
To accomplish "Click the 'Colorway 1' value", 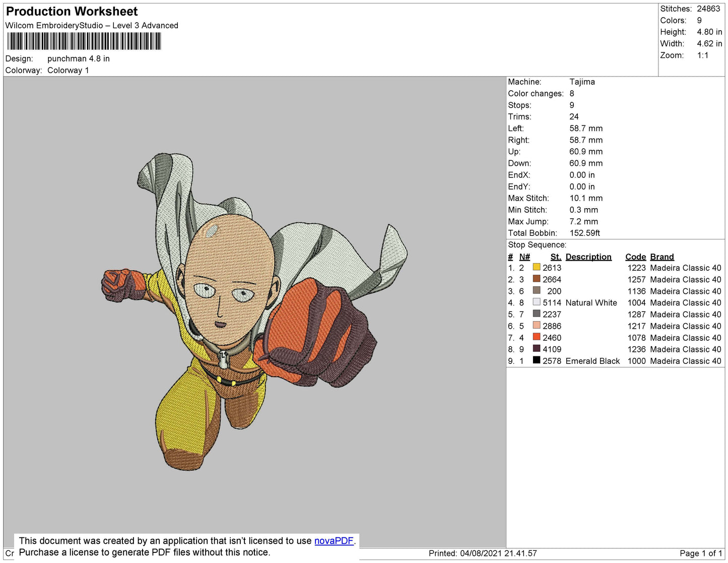I will click(68, 70).
